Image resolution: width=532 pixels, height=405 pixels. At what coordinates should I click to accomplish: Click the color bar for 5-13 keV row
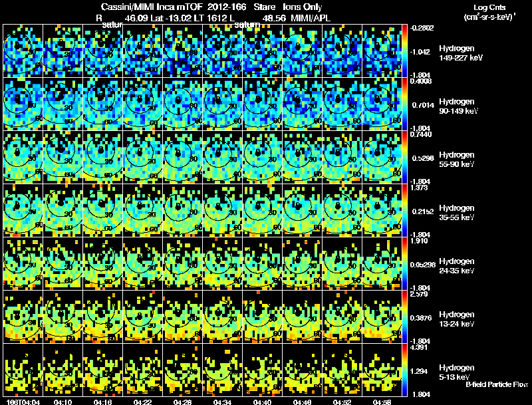[404, 370]
